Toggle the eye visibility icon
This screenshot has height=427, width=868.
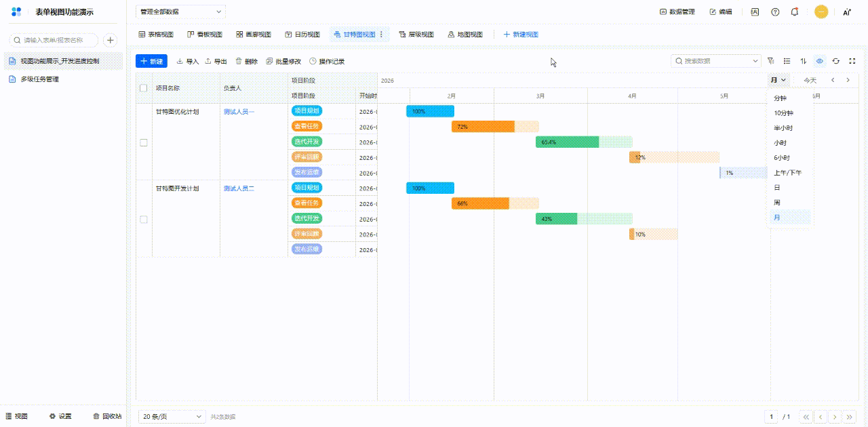820,61
